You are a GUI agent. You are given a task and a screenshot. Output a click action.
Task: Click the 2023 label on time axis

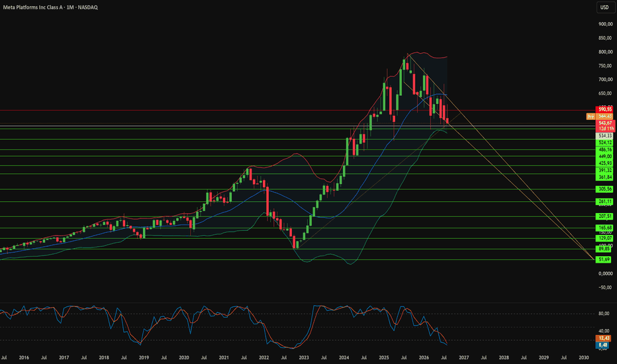click(304, 357)
